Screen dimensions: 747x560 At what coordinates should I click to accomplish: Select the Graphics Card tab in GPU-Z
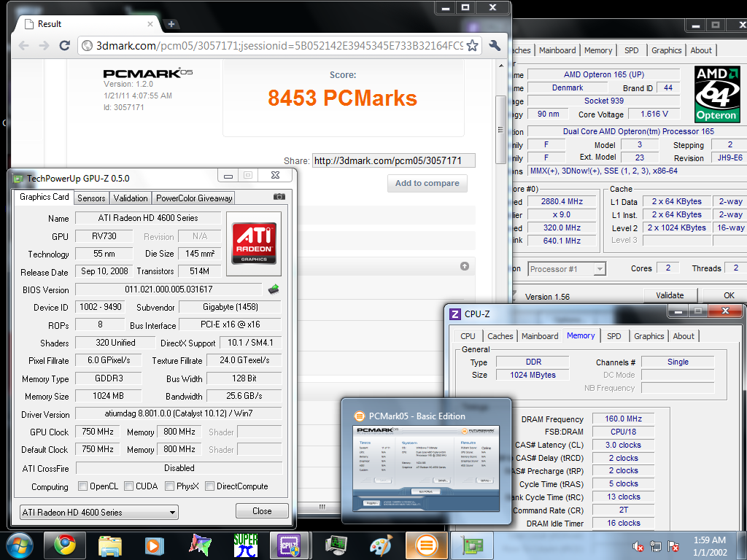44,197
